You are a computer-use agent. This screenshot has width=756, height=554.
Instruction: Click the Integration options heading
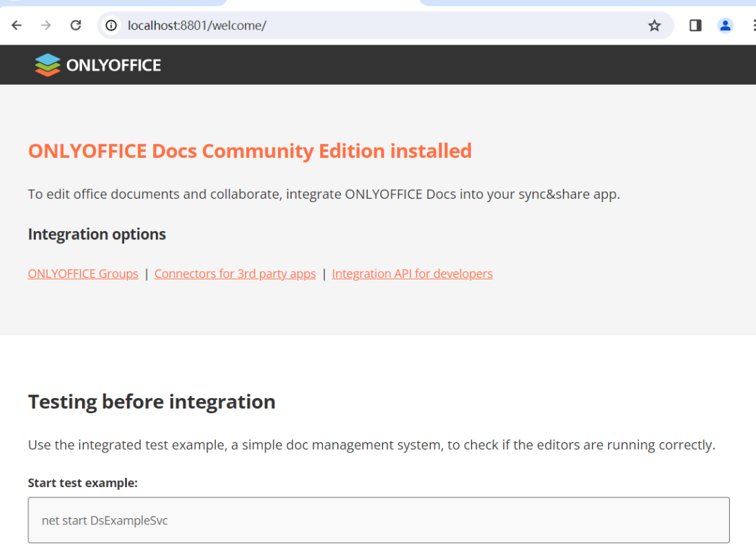tap(97, 235)
